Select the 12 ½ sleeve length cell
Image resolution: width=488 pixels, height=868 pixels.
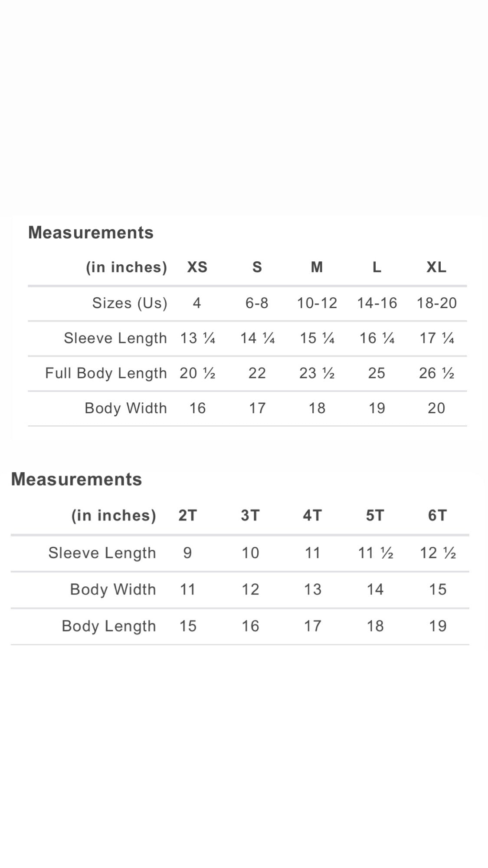click(437, 552)
